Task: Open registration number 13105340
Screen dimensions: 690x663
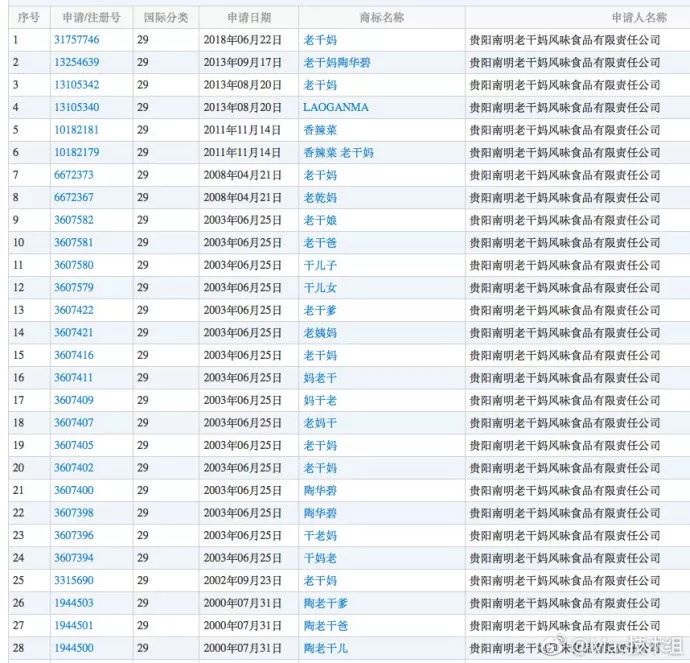Action: tap(77, 107)
